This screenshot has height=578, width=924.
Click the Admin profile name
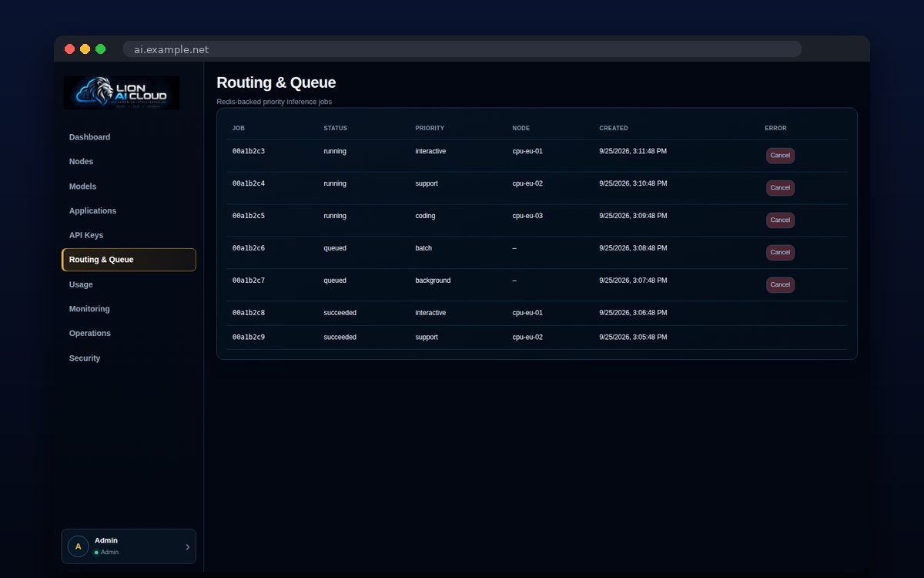(106, 541)
